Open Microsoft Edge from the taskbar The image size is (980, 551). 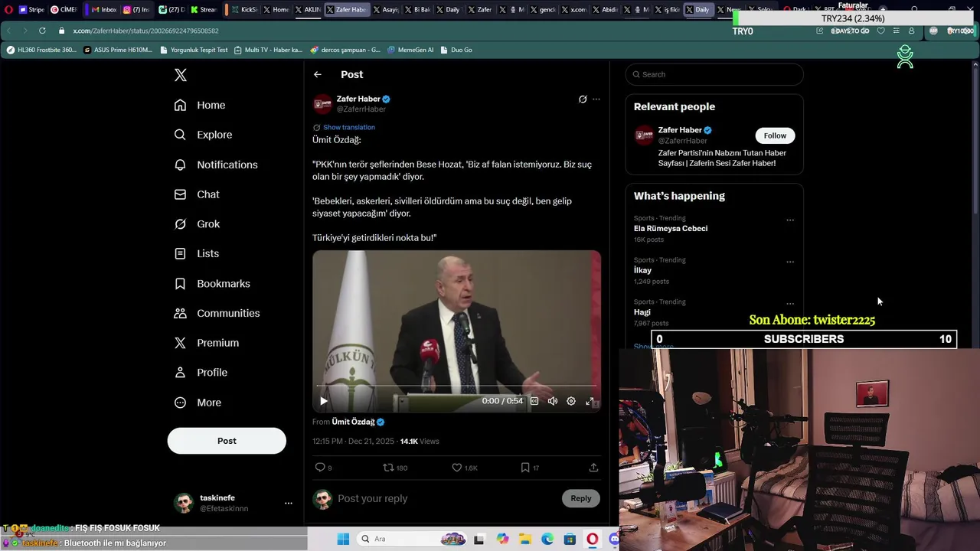coord(547,540)
